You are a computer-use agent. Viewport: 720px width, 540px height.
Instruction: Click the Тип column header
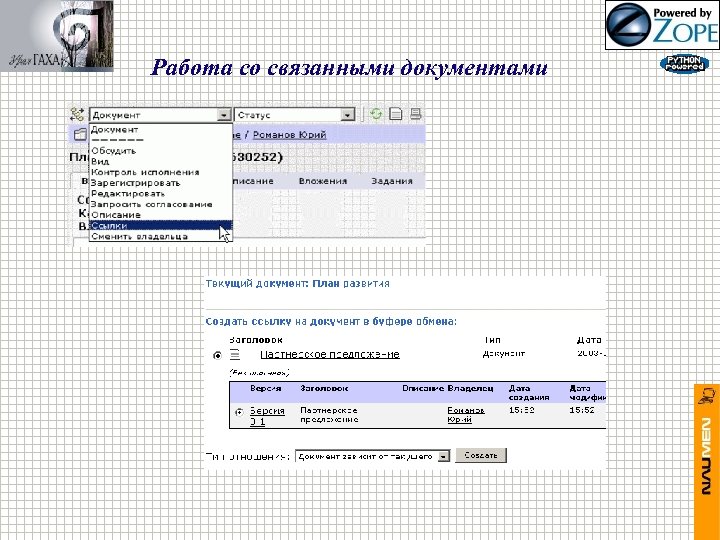tap(492, 340)
